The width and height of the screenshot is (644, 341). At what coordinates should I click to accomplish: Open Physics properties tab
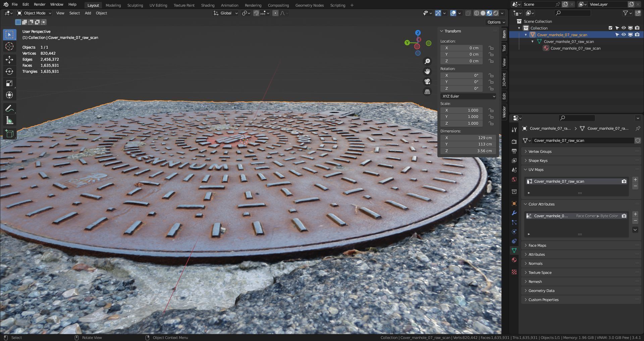[x=514, y=232]
